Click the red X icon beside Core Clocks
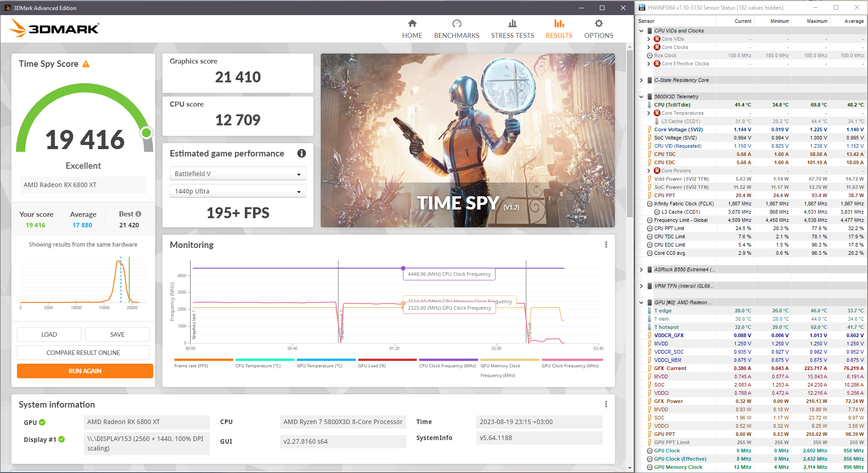868x473 pixels. coord(657,47)
